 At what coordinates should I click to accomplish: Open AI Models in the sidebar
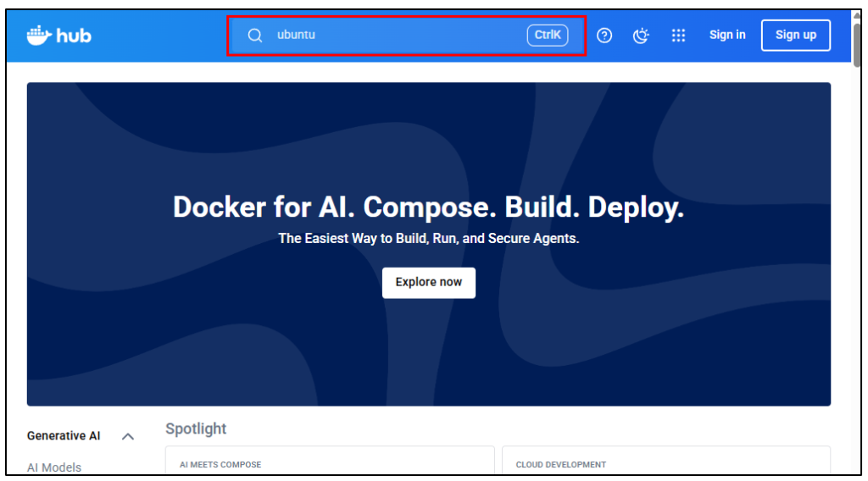coord(54,467)
